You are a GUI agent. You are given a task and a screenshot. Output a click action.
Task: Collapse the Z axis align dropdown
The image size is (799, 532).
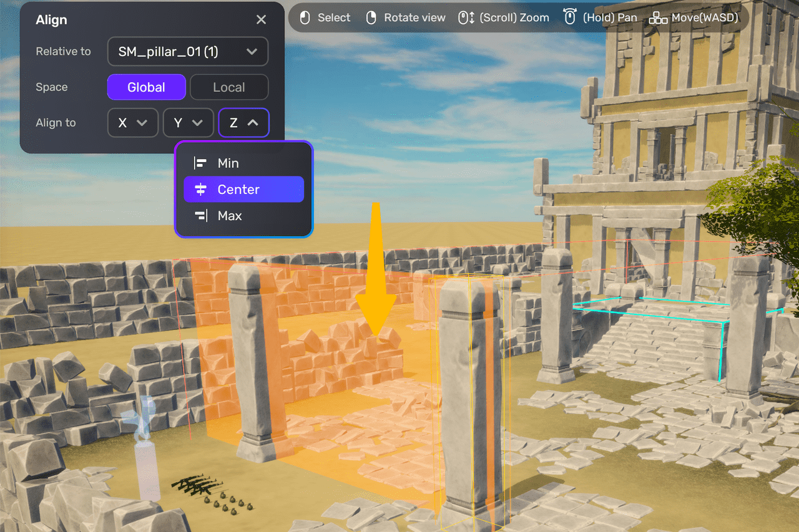click(x=243, y=123)
